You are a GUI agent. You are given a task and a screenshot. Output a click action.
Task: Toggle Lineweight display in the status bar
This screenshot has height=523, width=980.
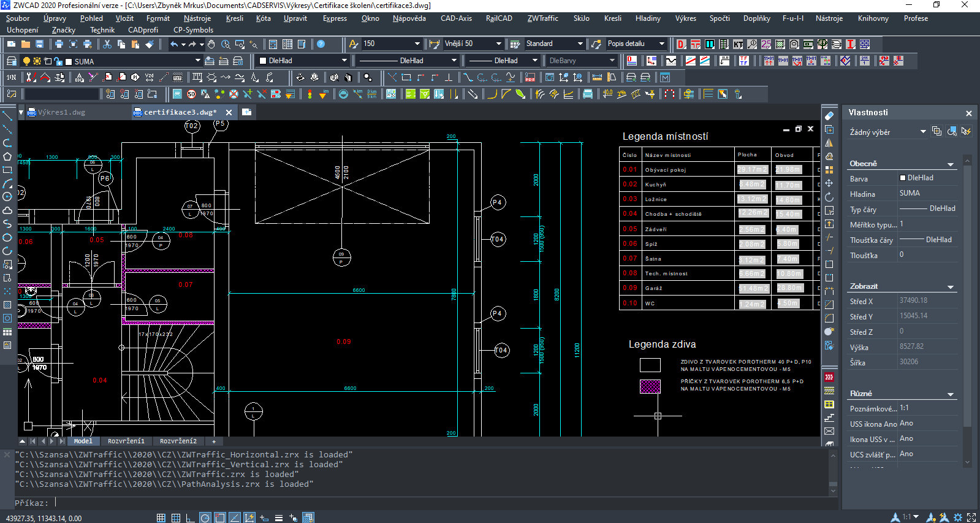pos(279,517)
